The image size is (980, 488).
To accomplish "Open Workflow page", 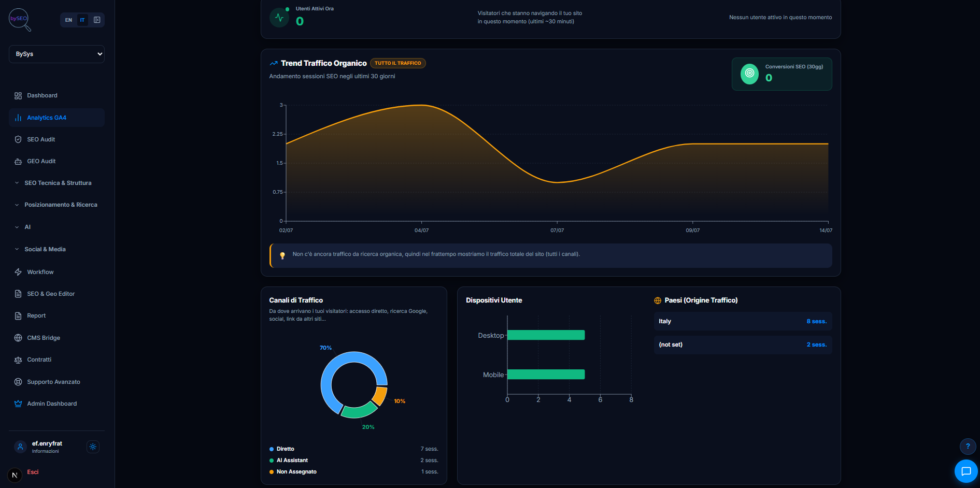I will pyautogui.click(x=56, y=272).
